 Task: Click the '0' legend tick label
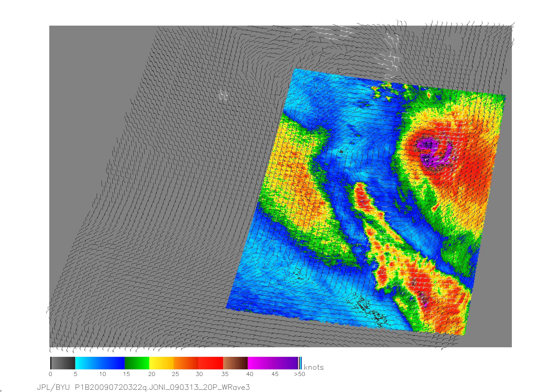click(x=51, y=374)
